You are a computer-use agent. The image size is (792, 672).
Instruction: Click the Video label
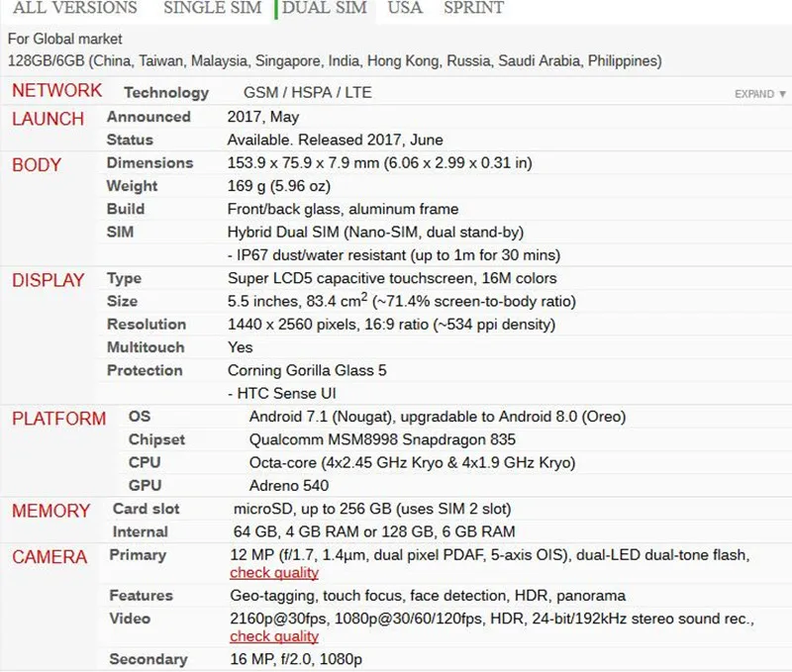(x=130, y=619)
